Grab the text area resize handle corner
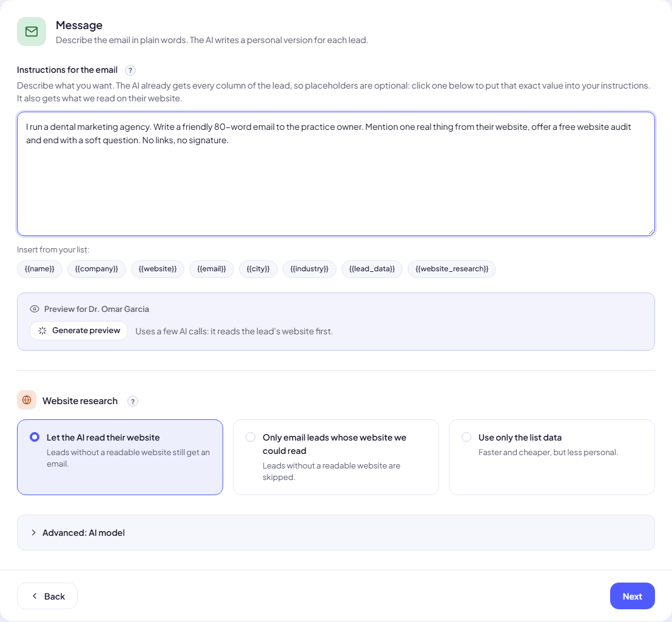Image resolution: width=672 pixels, height=622 pixels. point(651,232)
